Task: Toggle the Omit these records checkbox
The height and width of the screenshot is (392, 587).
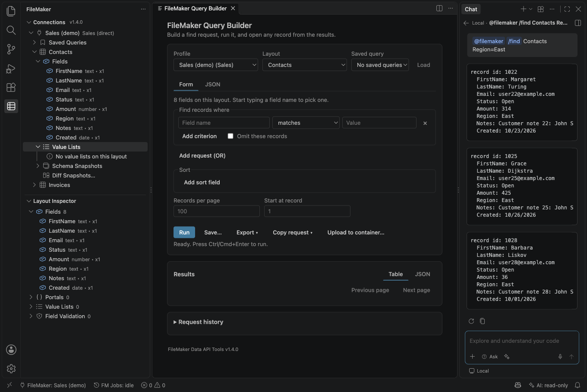Action: 230,136
